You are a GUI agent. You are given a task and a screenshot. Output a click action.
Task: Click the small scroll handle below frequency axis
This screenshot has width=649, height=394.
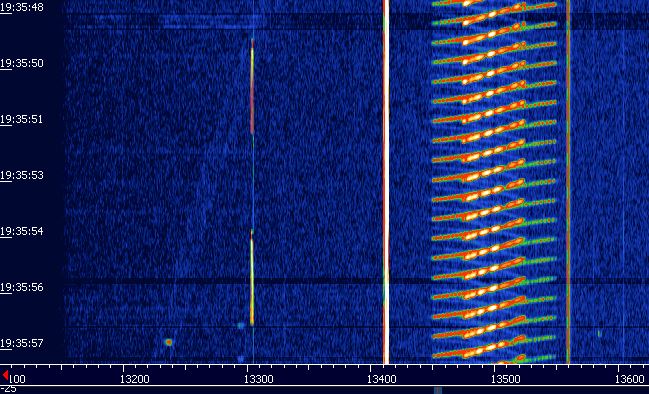coord(437,390)
